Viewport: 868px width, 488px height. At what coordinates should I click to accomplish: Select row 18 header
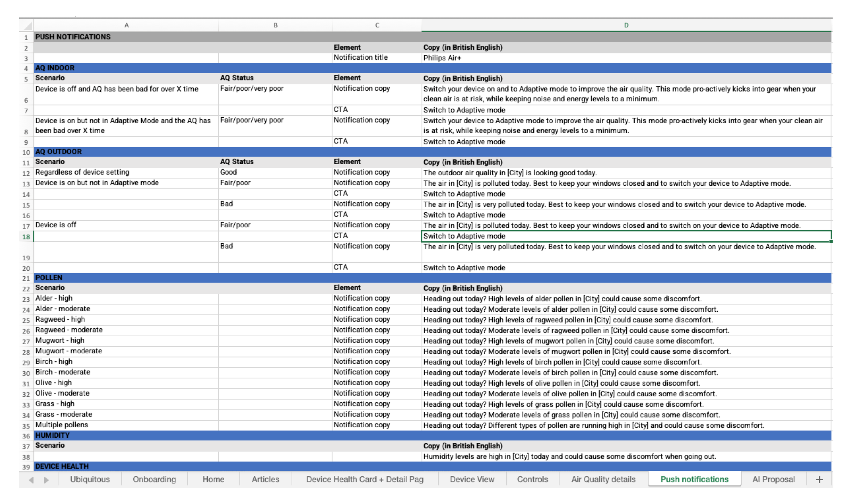click(x=26, y=237)
